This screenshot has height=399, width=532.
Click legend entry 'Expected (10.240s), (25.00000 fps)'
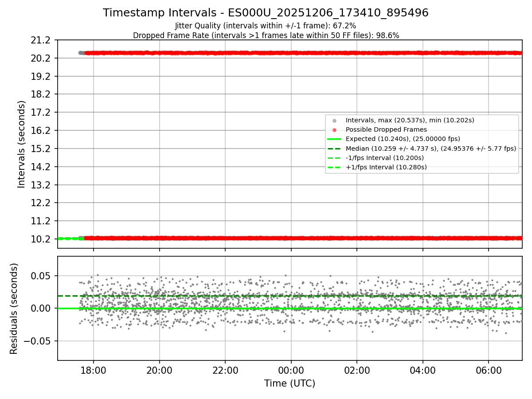403,139
